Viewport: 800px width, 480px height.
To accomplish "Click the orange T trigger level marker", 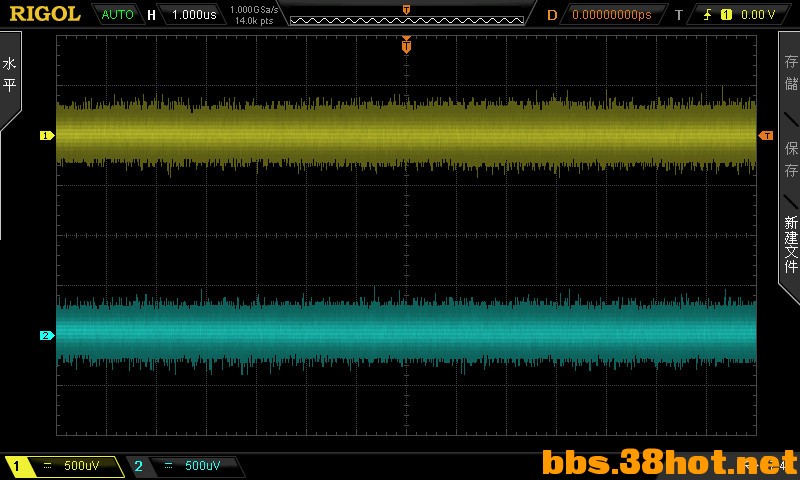I will click(766, 135).
